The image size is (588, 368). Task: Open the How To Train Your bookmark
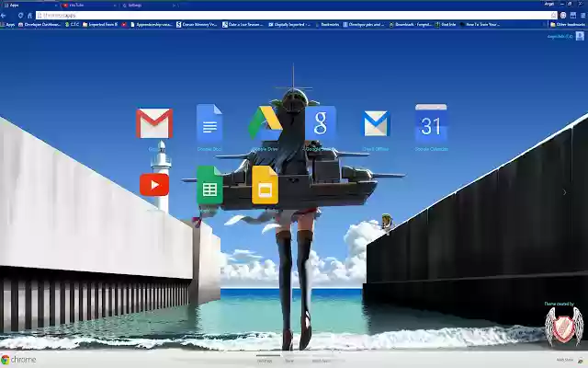[480, 25]
